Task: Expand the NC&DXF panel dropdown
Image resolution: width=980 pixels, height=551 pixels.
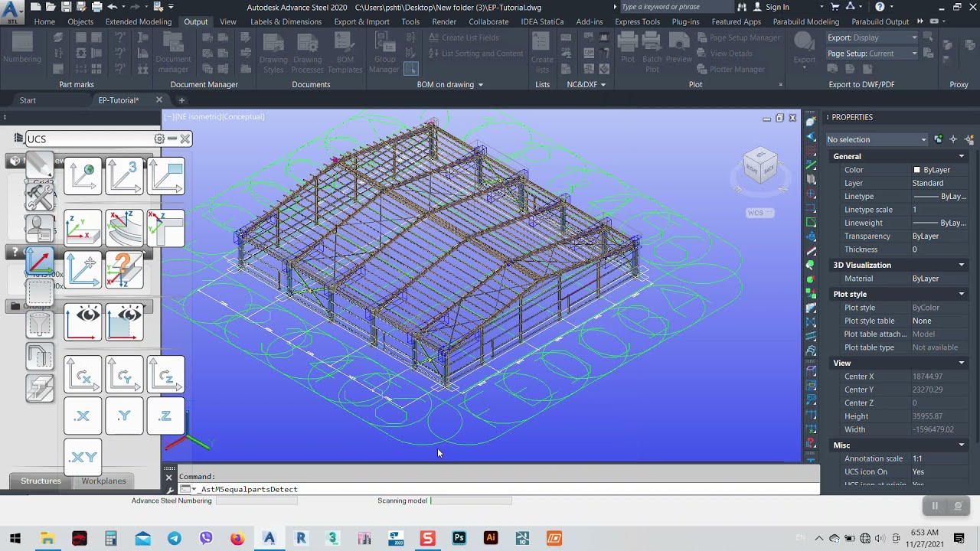Action: click(586, 84)
